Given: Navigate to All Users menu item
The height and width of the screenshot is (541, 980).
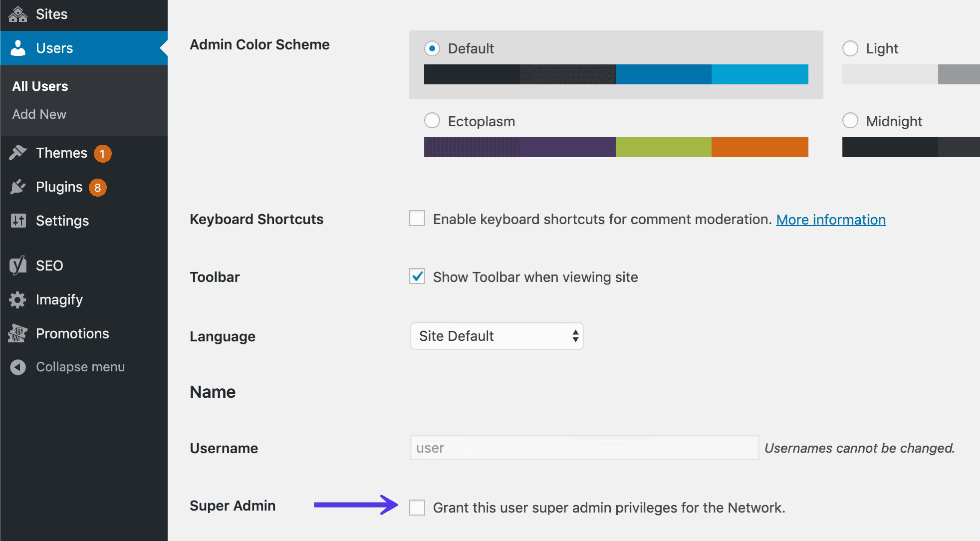Looking at the screenshot, I should pos(39,85).
